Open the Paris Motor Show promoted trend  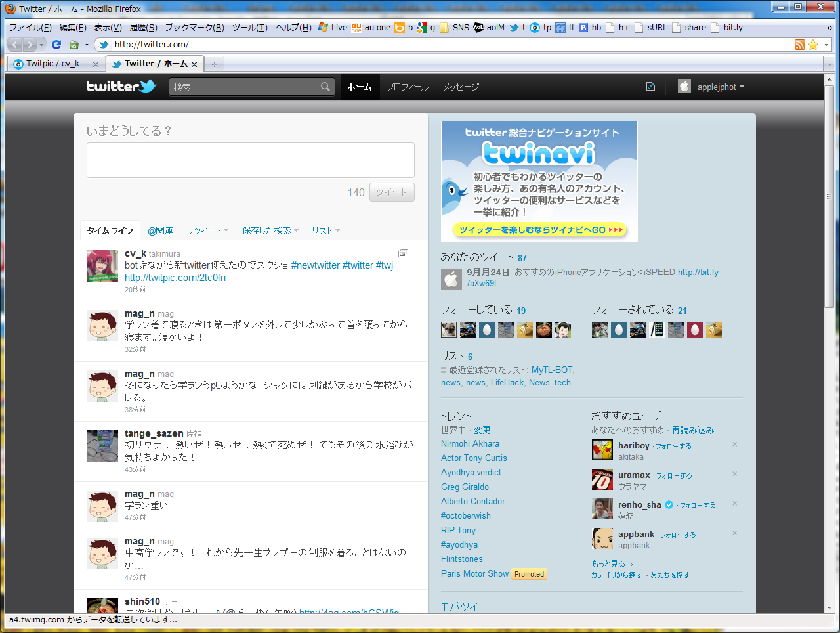474,573
